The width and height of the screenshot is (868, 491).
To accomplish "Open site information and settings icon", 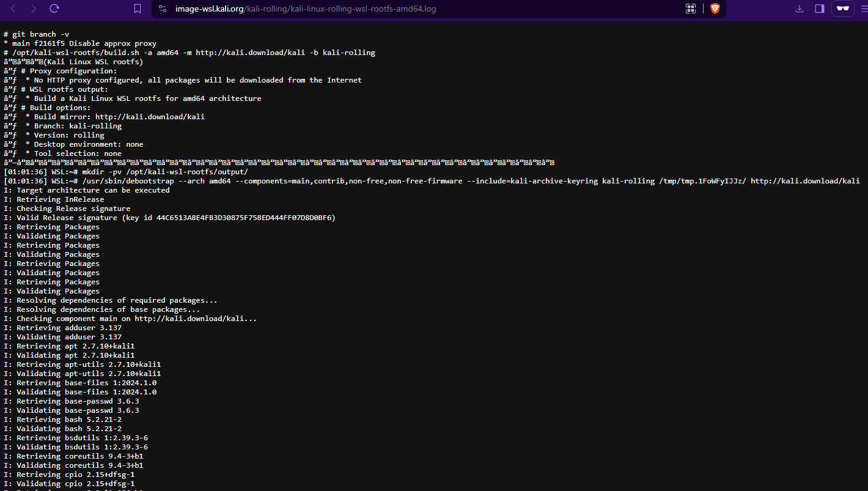I will (x=162, y=9).
